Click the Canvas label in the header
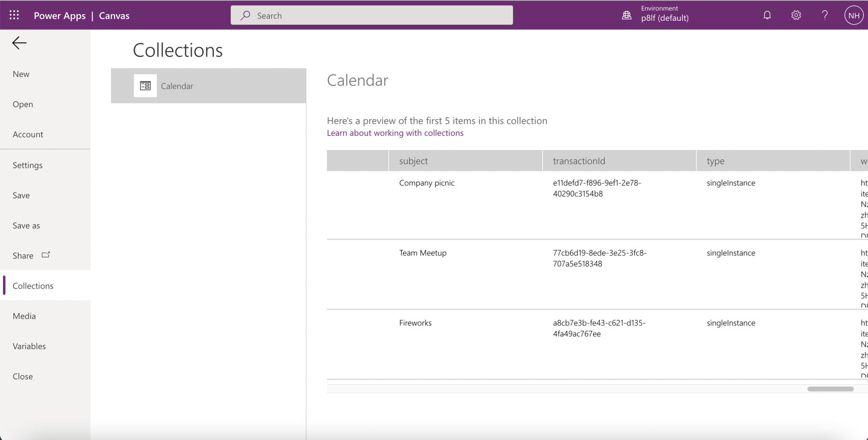 click(114, 16)
